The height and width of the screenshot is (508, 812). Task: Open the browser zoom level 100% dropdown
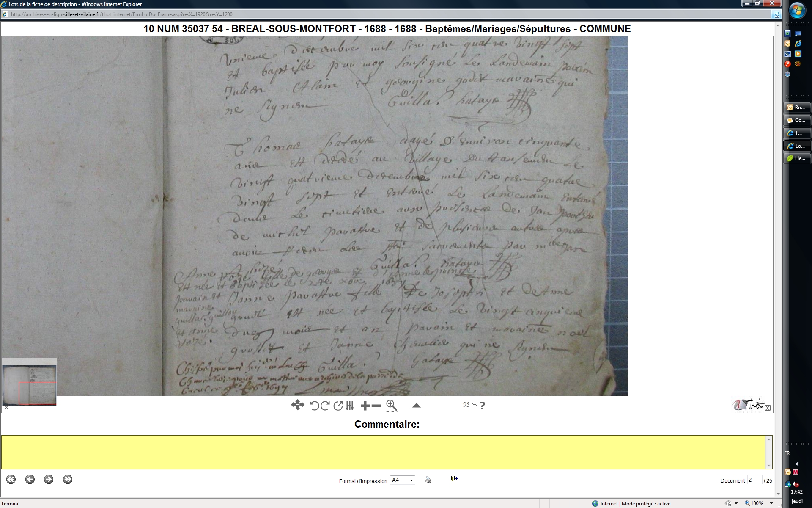[771, 503]
